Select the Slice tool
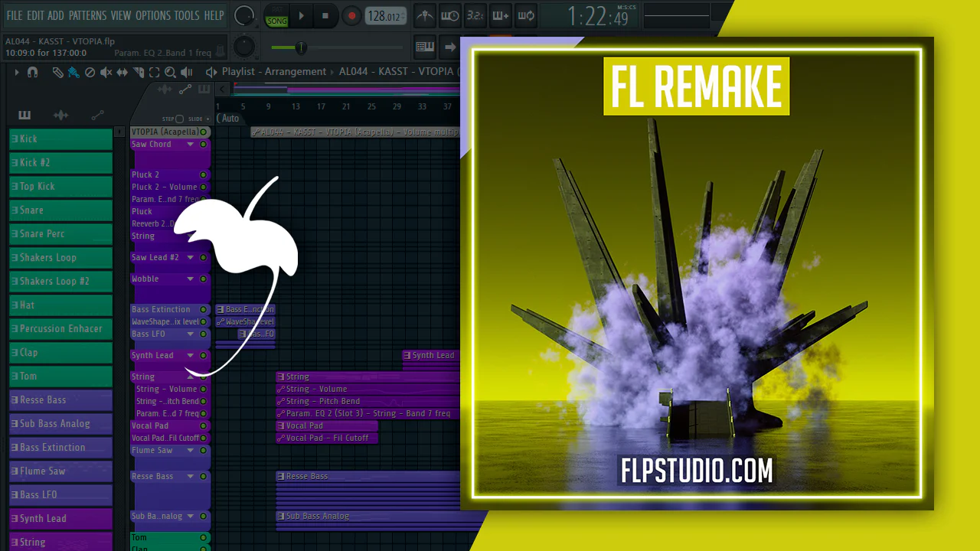This screenshot has width=980, height=551. pos(139,72)
